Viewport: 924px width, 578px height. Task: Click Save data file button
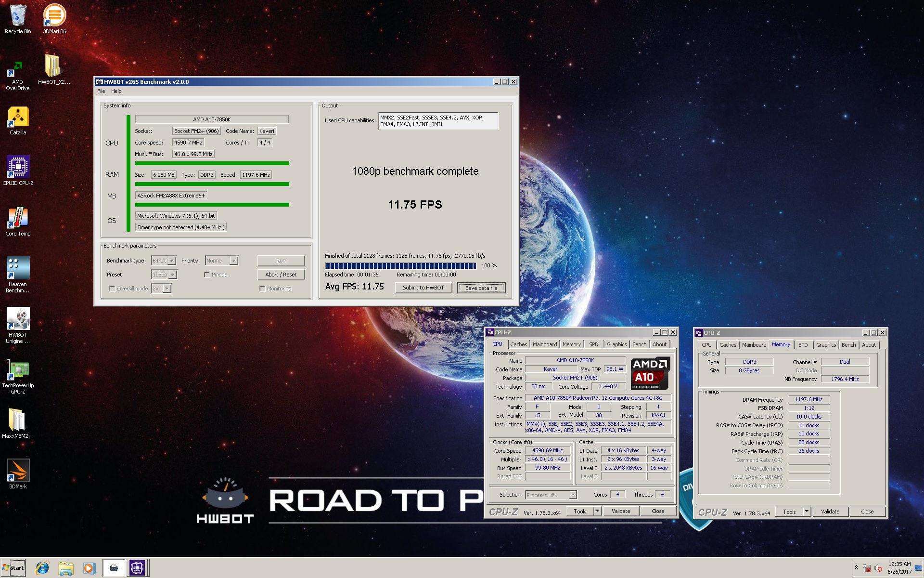point(481,288)
